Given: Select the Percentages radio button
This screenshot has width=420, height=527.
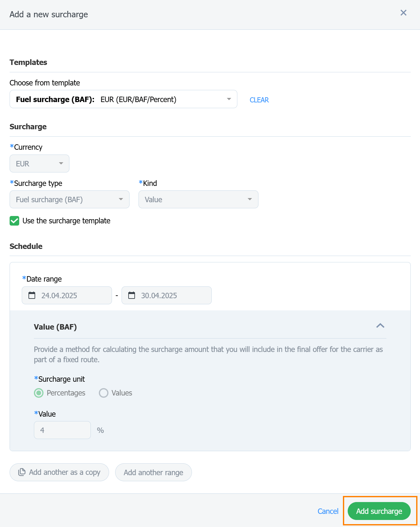Looking at the screenshot, I should (39, 393).
